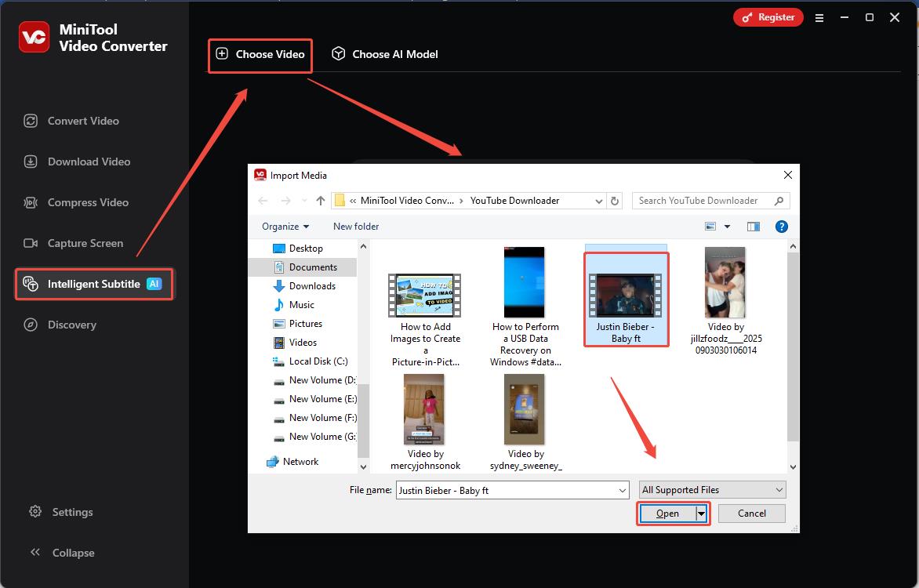Open the Download Video section
Screen dimensions: 919x588
click(88, 162)
